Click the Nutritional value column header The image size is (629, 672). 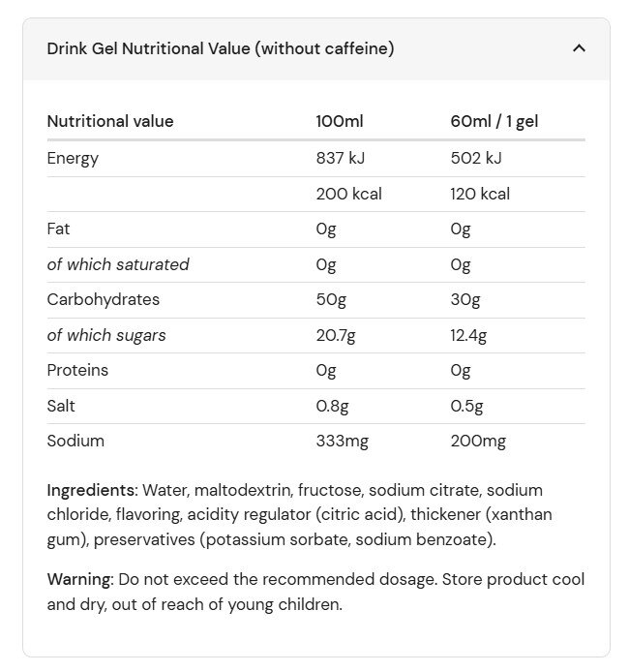coord(110,122)
